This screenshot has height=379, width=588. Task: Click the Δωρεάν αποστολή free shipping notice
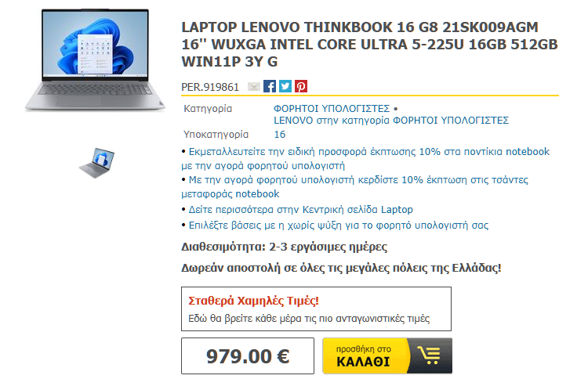pos(341,268)
